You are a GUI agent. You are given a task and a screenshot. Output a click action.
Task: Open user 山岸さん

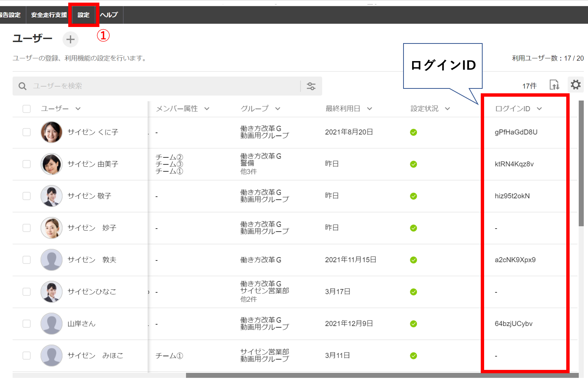click(x=81, y=323)
